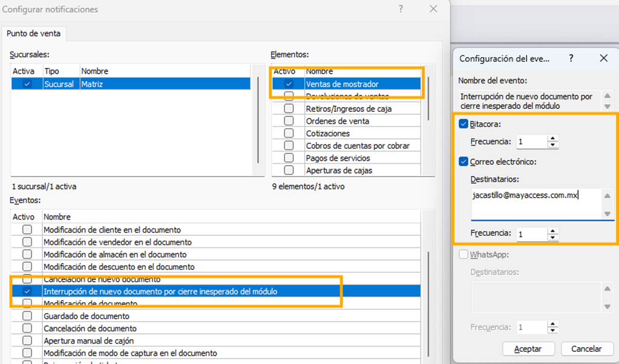Check Guardado de documento event
This screenshot has height=364, width=619.
[x=27, y=316]
